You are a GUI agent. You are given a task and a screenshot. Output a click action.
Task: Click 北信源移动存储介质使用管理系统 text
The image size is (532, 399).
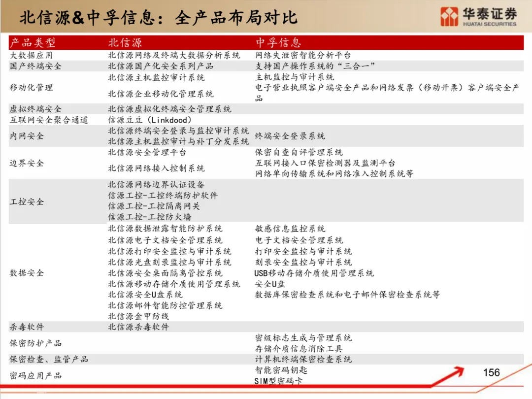tap(174, 284)
